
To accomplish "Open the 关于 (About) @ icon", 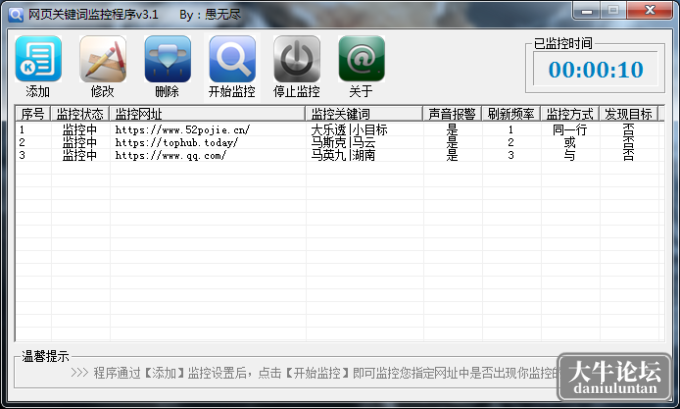I will 361,59.
